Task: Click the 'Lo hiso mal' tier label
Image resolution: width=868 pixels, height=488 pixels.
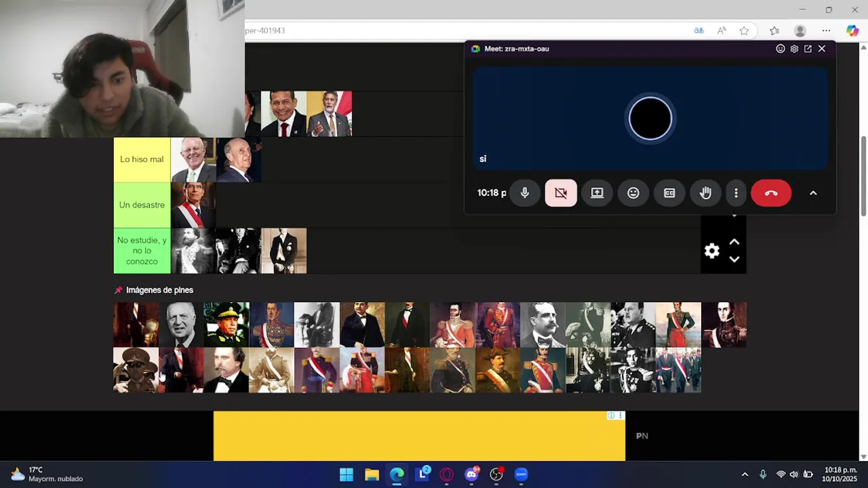Action: pos(142,159)
